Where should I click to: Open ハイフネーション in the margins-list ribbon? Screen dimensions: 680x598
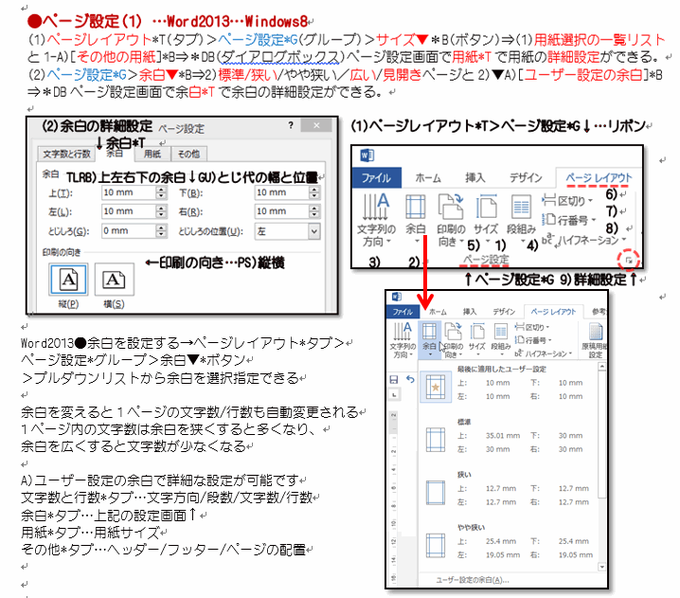coord(543,354)
